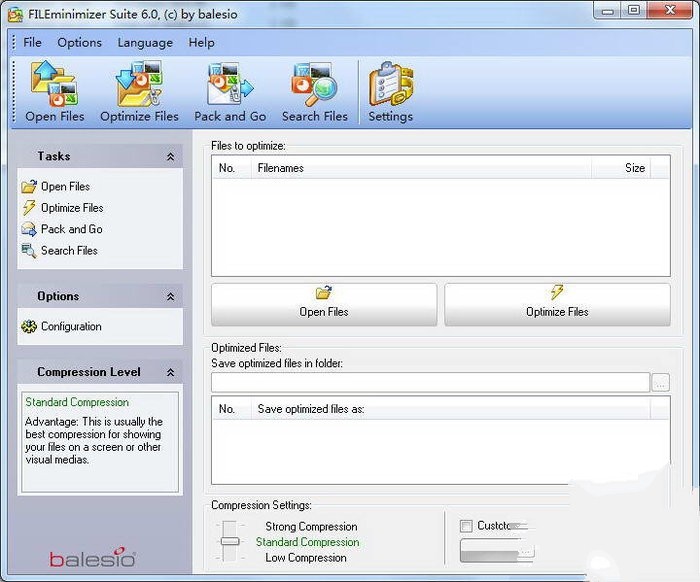Click the large Optimize Files button

(x=557, y=304)
